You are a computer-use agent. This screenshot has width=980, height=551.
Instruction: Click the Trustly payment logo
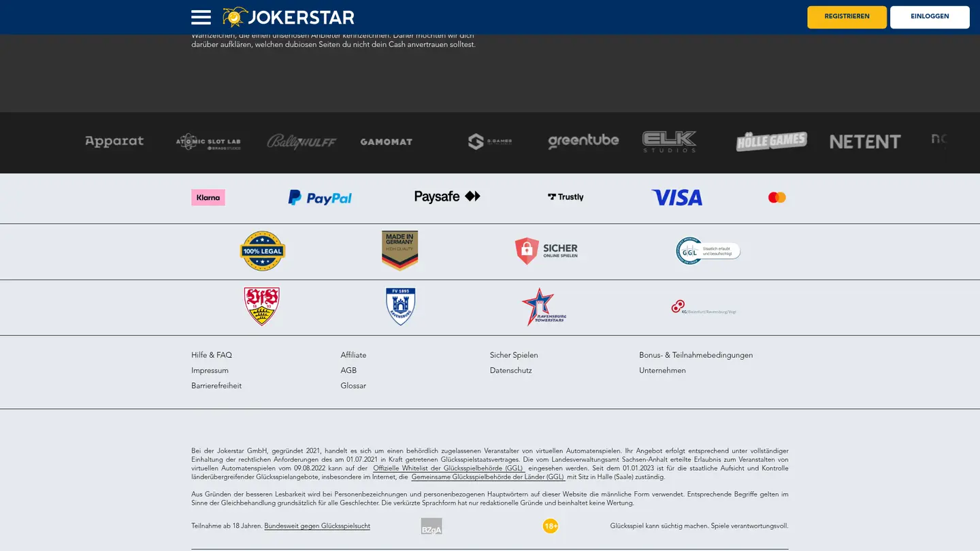(x=566, y=197)
